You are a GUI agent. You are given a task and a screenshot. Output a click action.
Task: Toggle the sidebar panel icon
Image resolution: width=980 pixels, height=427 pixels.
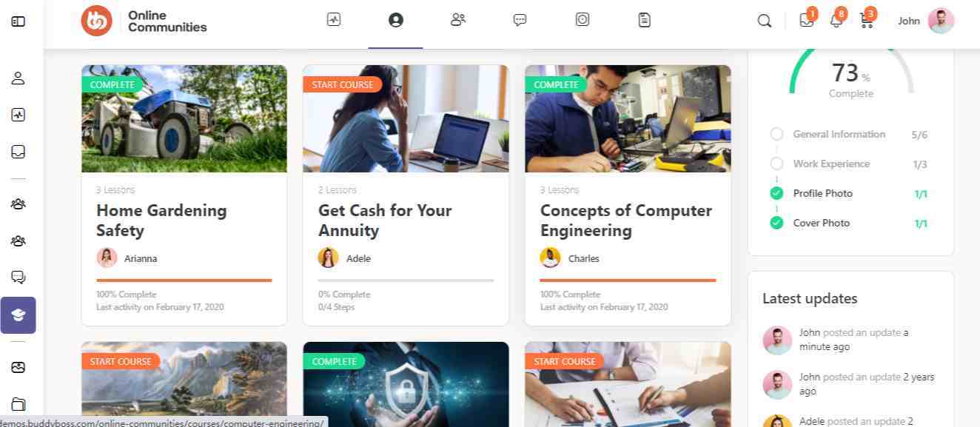19,21
